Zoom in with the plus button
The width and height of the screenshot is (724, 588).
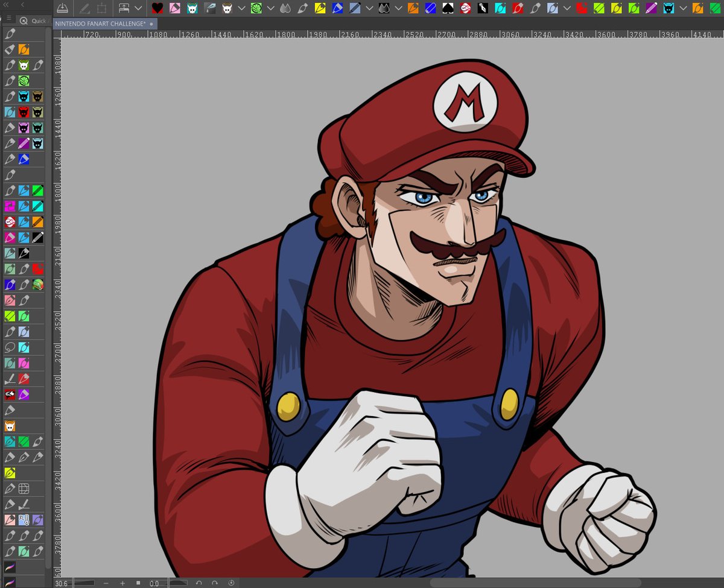pyautogui.click(x=122, y=583)
